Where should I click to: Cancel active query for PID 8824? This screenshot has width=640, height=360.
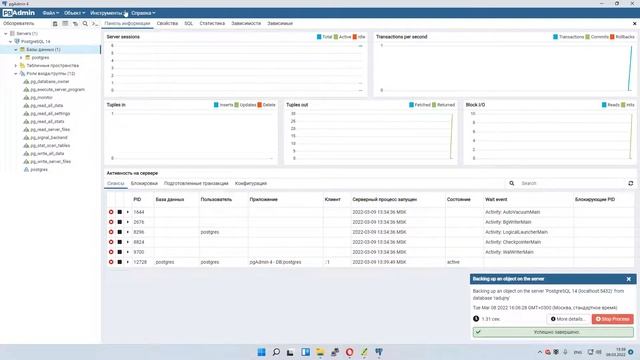pos(120,242)
